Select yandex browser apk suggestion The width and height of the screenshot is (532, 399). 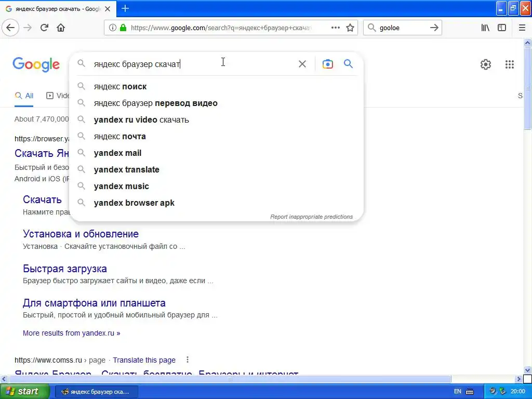216,203
